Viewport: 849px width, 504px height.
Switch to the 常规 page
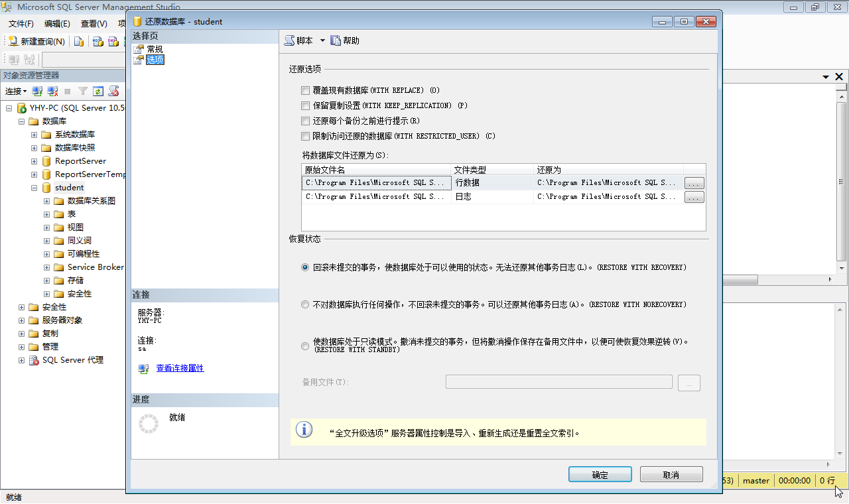tap(155, 49)
